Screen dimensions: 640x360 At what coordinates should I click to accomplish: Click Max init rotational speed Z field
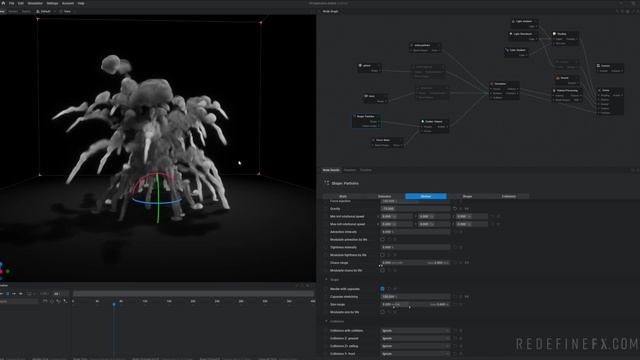click(471, 224)
